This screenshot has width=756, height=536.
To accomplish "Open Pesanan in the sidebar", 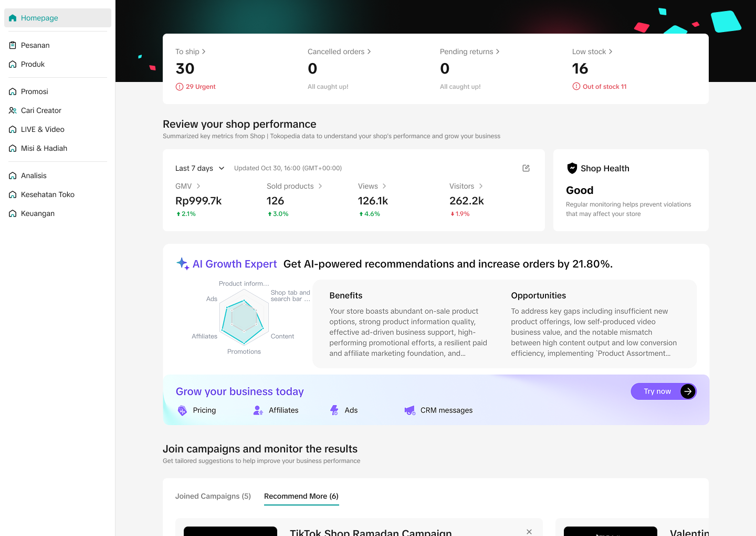I will point(35,45).
